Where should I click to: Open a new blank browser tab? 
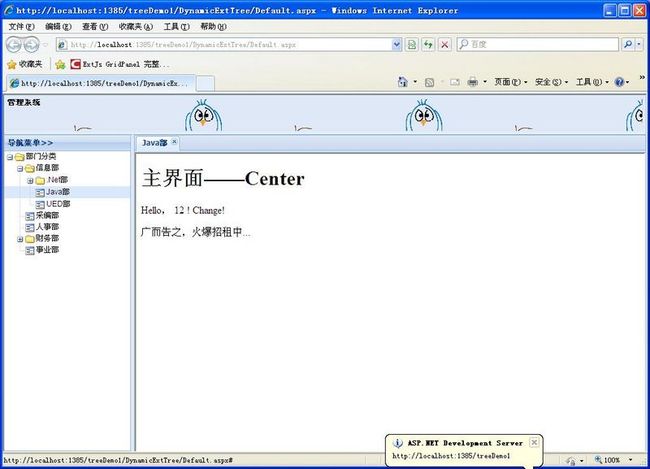coord(205,83)
